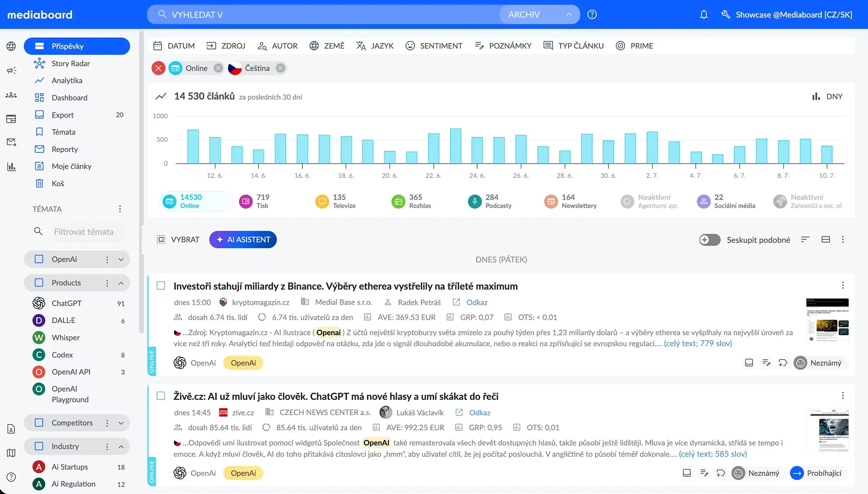The image size is (868, 494).
Task: Toggle the Televize media type filter
Action: pos(335,201)
